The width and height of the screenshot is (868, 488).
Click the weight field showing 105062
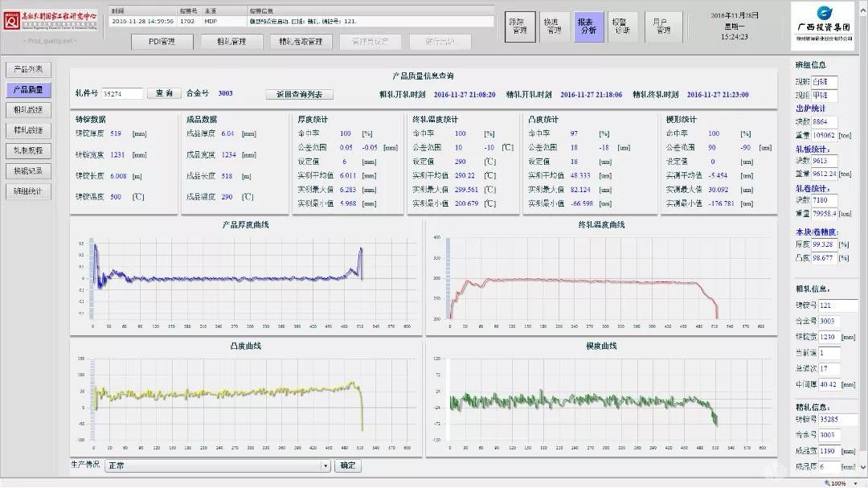(x=825, y=135)
